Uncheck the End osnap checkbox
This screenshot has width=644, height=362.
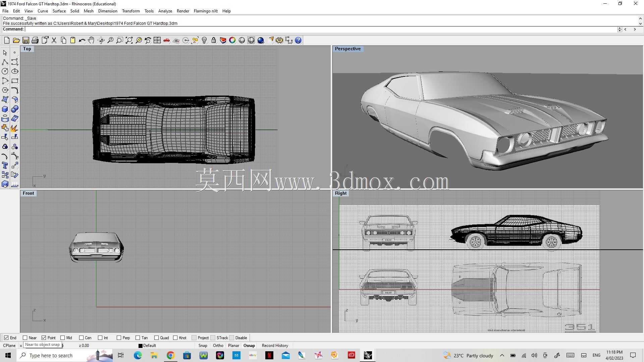click(6, 338)
